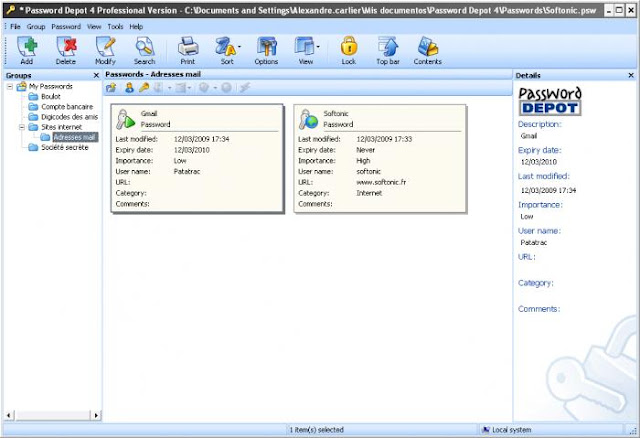The image size is (640, 438).
Task: Collapse the Sites internet tree node
Action: (22, 127)
